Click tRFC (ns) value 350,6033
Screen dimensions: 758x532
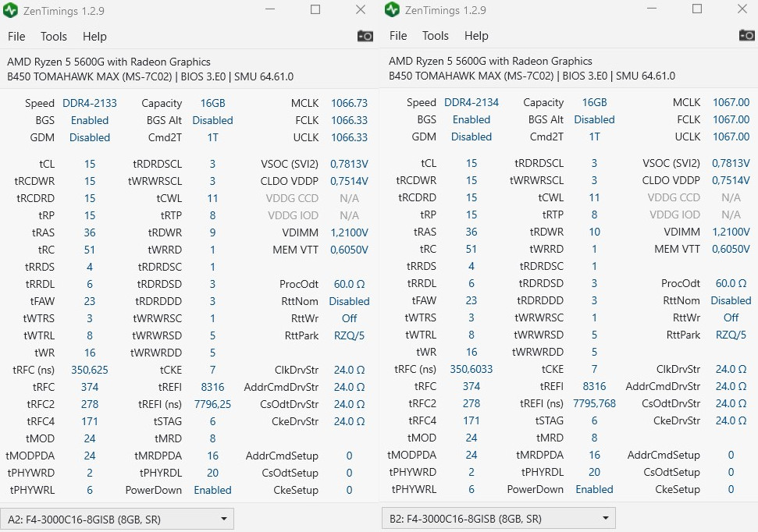click(x=472, y=369)
